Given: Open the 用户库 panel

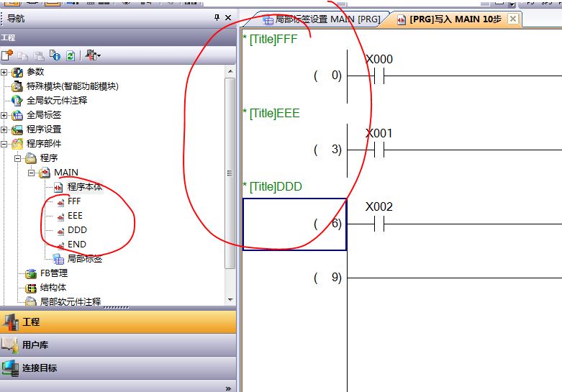Looking at the screenshot, I should click(x=35, y=345).
